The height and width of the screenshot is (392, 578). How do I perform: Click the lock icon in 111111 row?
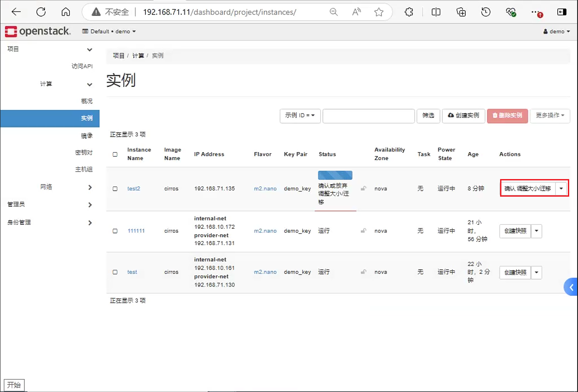363,231
